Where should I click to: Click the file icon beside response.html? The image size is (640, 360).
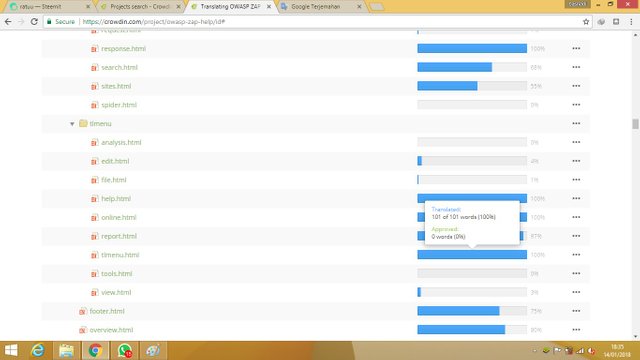94,49
